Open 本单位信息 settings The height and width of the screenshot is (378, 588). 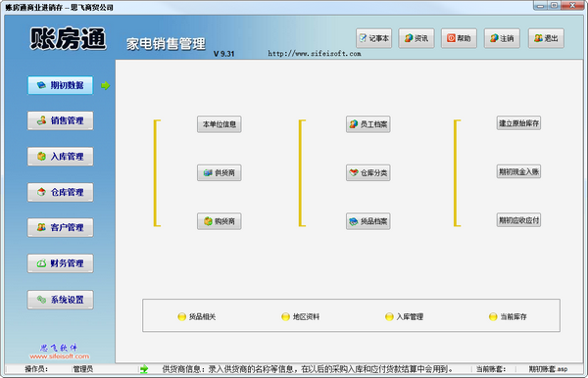pyautogui.click(x=220, y=124)
